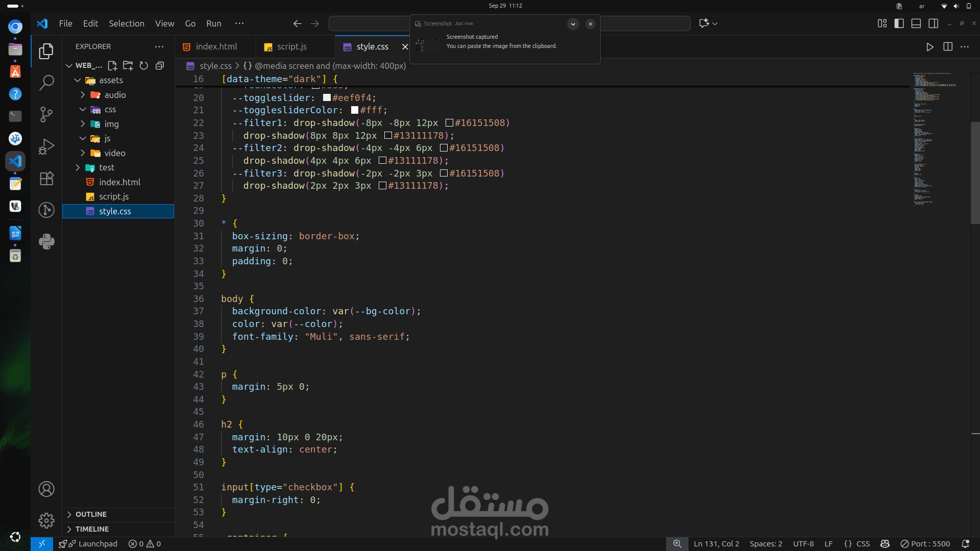Expand the audio folder
Image resolution: width=980 pixels, height=551 pixels.
tap(115, 95)
